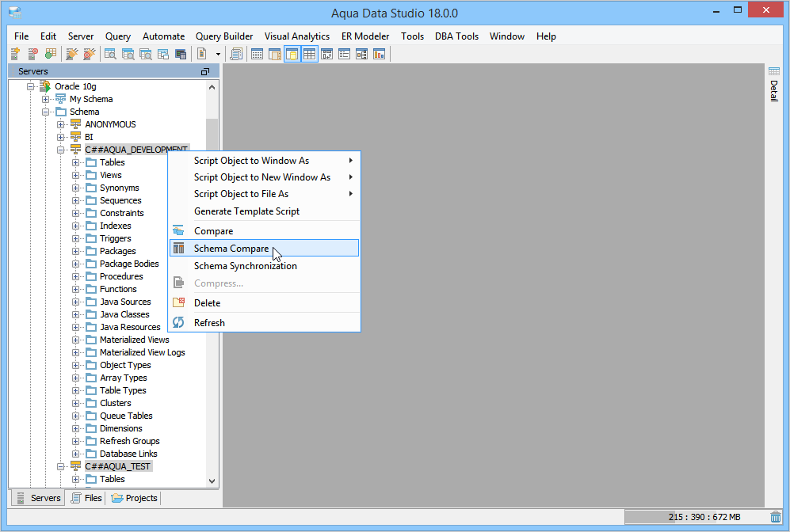Image resolution: width=790 pixels, height=532 pixels.
Task: Click the highlighted yellow database window icon
Action: (292, 54)
